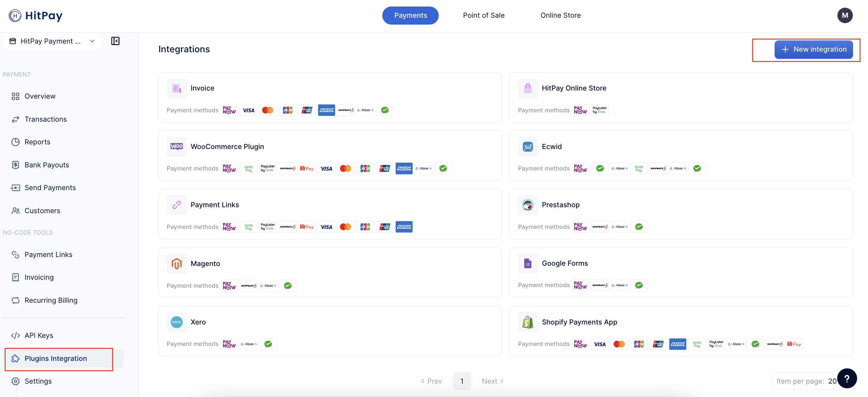868x397 pixels.
Task: Open the Invoice integration title
Action: tap(202, 88)
